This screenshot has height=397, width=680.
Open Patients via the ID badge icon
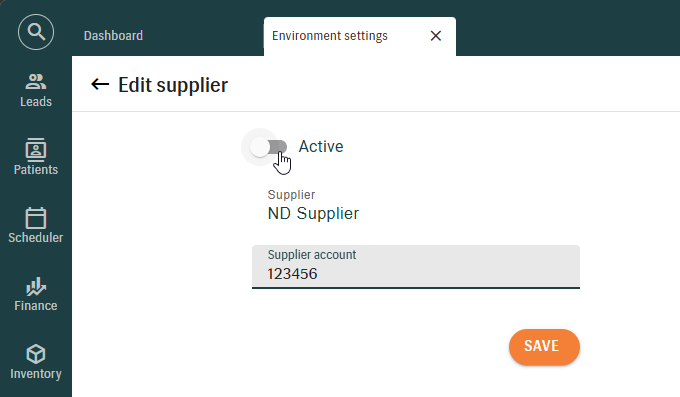click(x=36, y=150)
